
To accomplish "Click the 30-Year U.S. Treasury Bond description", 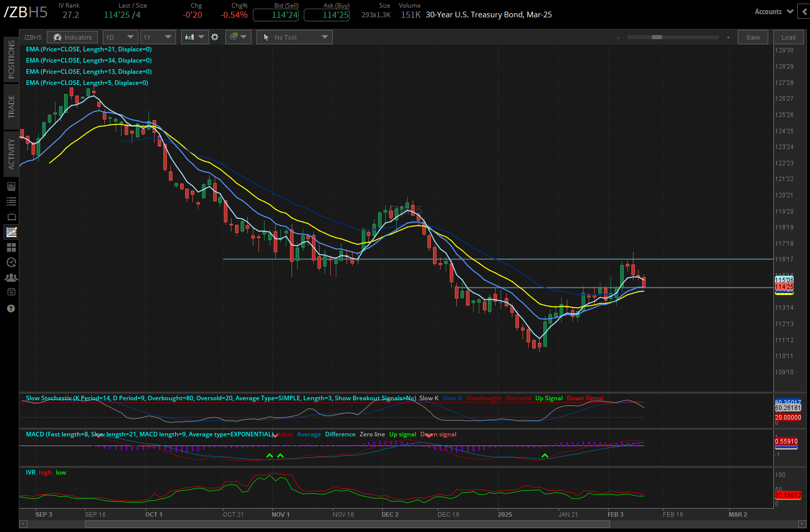I will point(488,15).
